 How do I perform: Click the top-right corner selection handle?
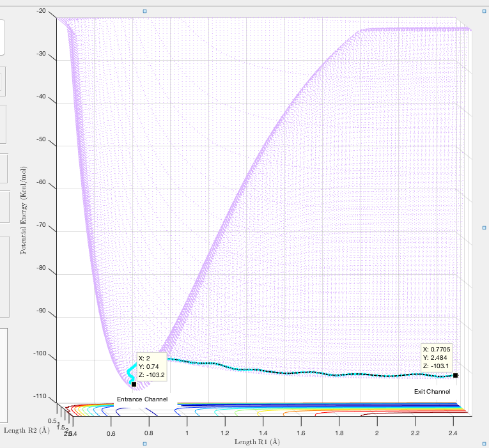coord(485,12)
